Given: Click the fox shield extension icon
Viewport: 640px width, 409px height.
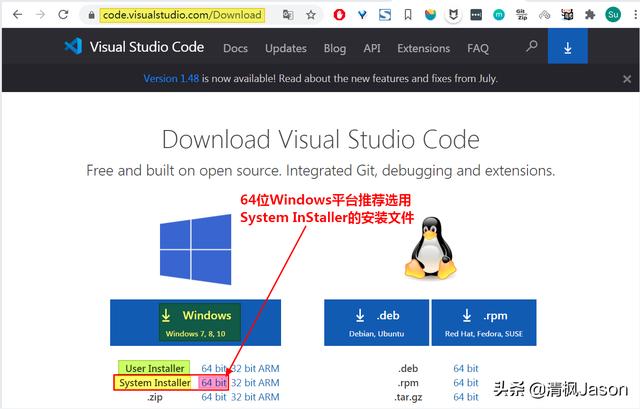Looking at the screenshot, I should [453, 15].
